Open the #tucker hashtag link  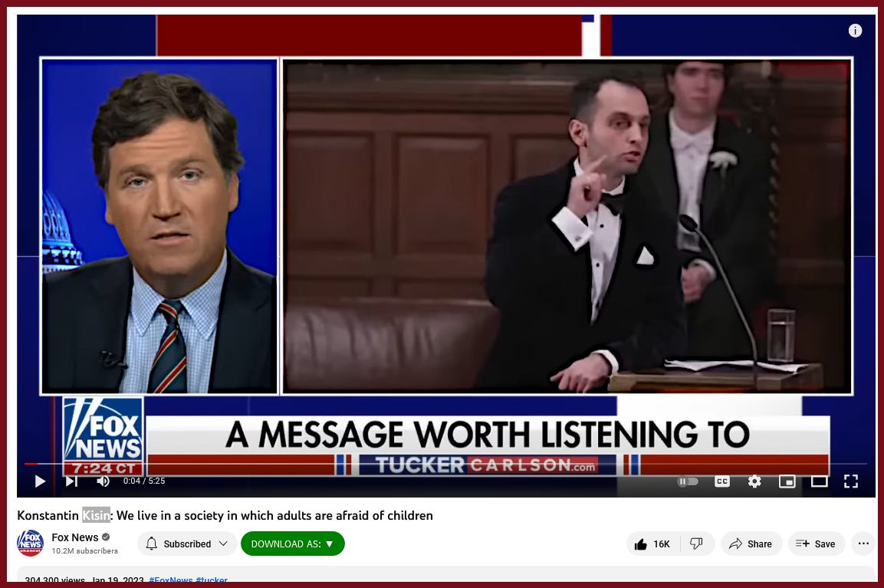click(212, 579)
